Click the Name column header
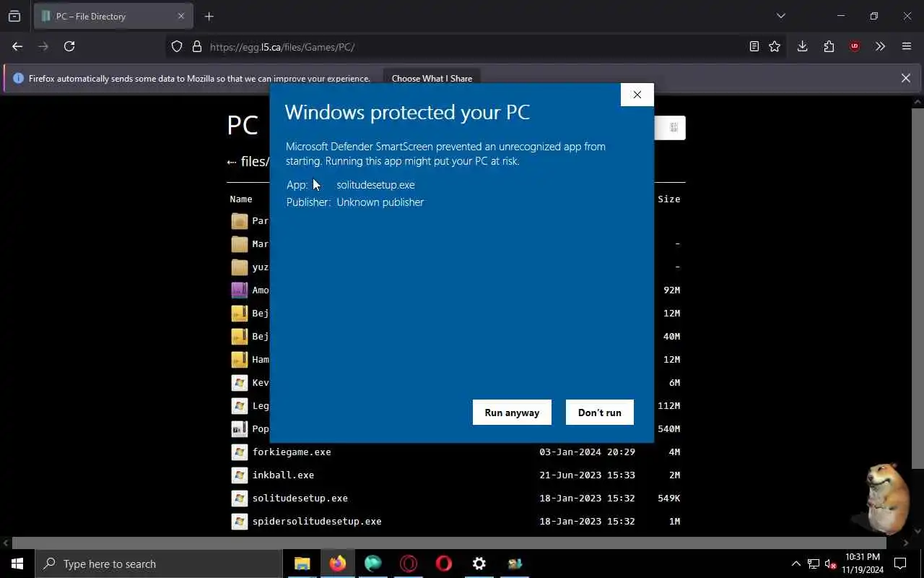This screenshot has width=924, height=578. tap(241, 199)
